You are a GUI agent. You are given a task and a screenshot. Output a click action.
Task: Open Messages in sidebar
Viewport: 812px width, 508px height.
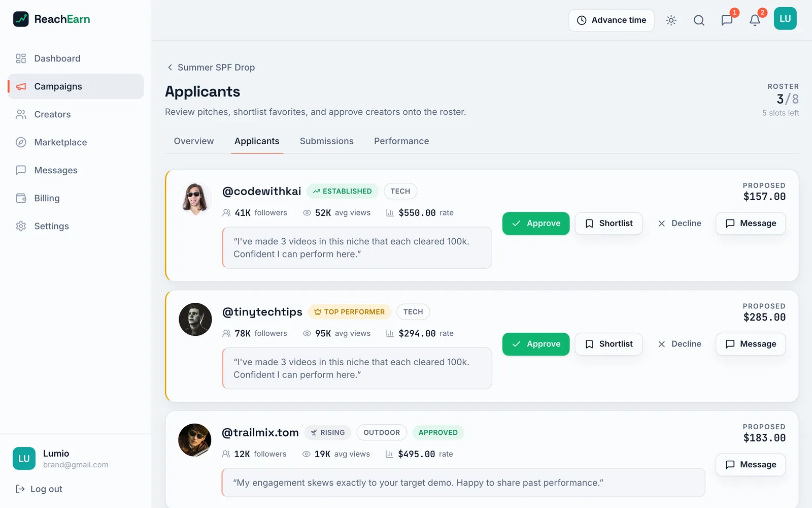(76, 170)
